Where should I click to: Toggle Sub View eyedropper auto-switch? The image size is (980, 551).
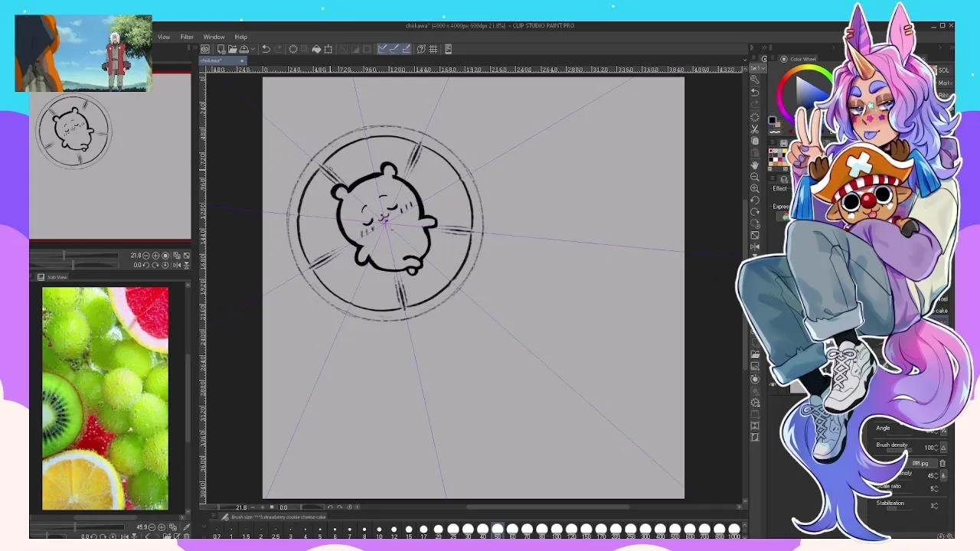pyautogui.click(x=187, y=527)
